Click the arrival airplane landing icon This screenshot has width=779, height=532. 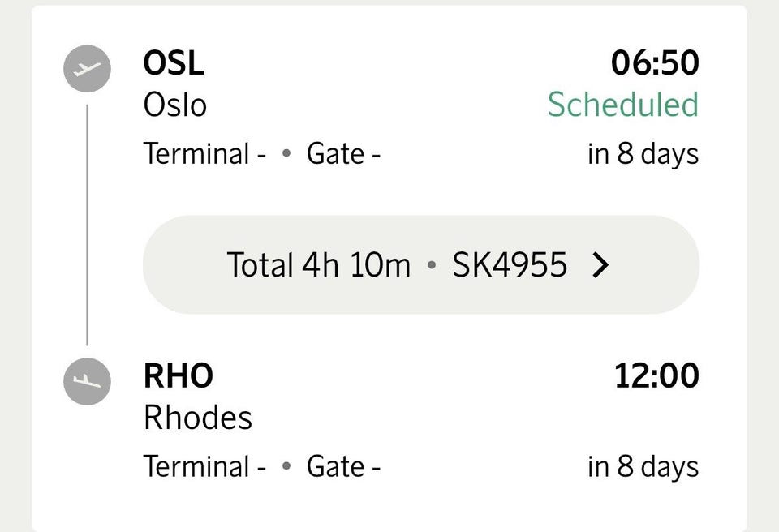(87, 381)
